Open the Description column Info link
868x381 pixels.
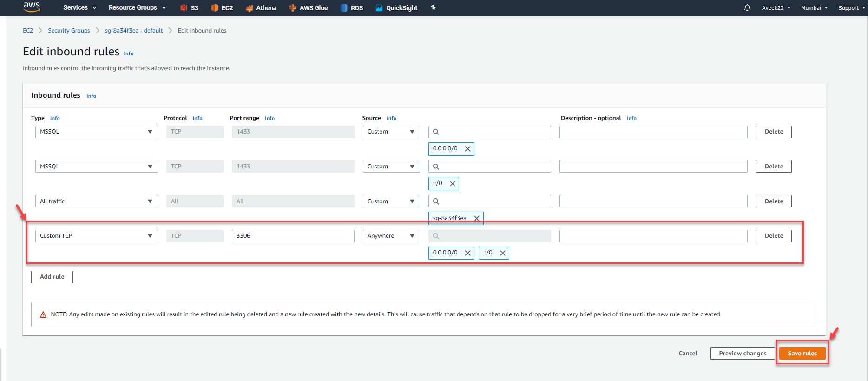coord(631,118)
